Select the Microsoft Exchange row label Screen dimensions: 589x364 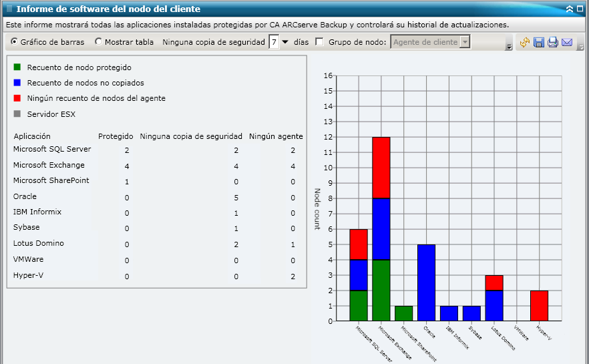click(49, 165)
